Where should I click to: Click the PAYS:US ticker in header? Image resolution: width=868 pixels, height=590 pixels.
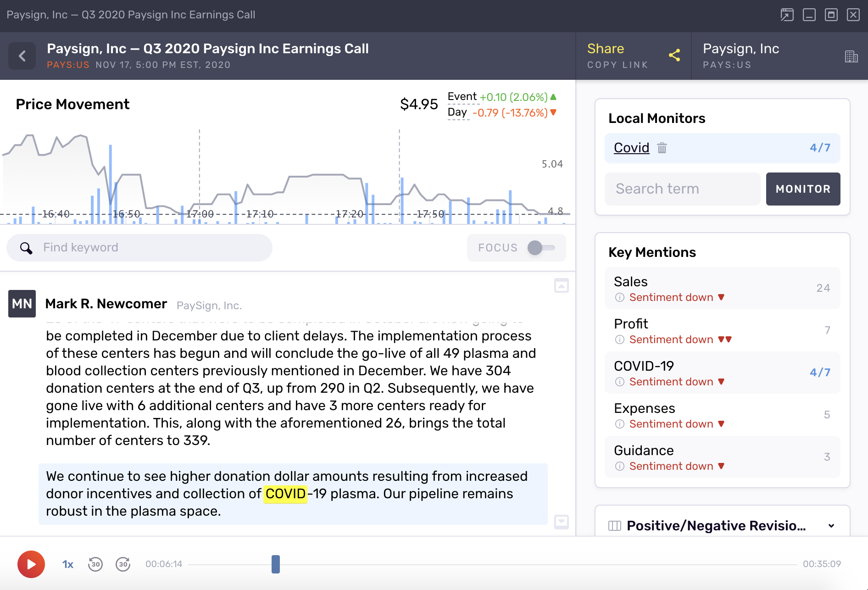click(68, 65)
